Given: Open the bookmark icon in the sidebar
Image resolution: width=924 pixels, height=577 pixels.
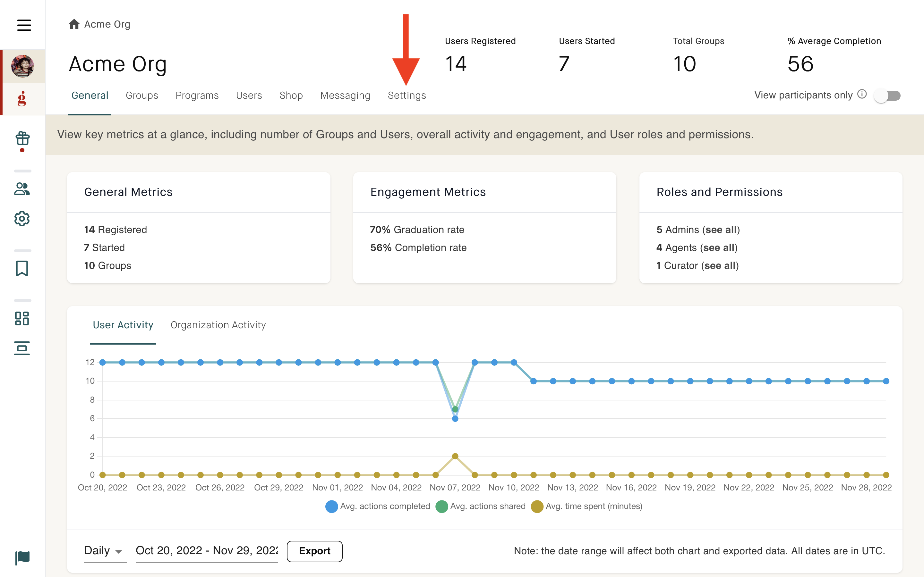Looking at the screenshot, I should pyautogui.click(x=22, y=268).
